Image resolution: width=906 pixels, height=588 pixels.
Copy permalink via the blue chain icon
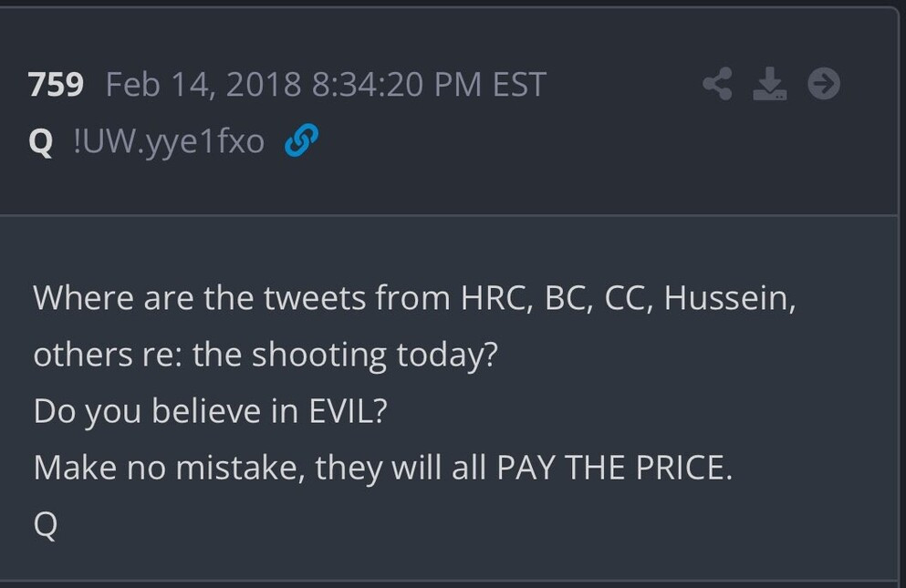pos(300,141)
